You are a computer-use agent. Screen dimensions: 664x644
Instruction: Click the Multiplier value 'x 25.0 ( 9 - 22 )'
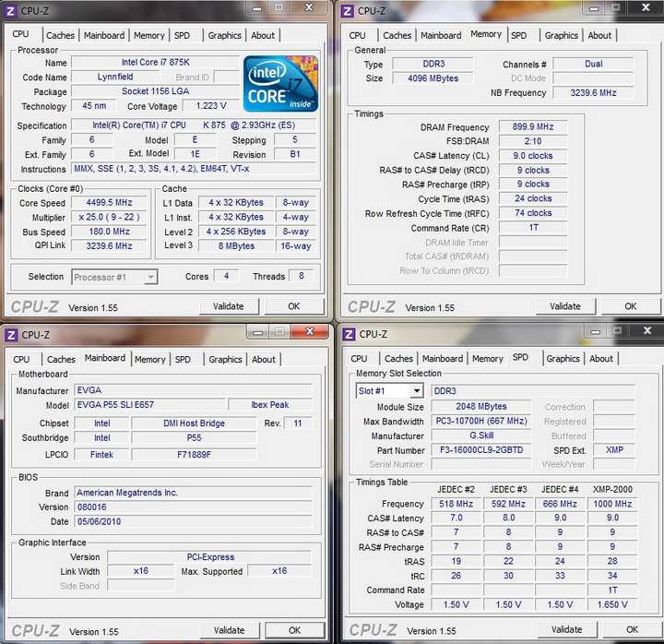(109, 217)
